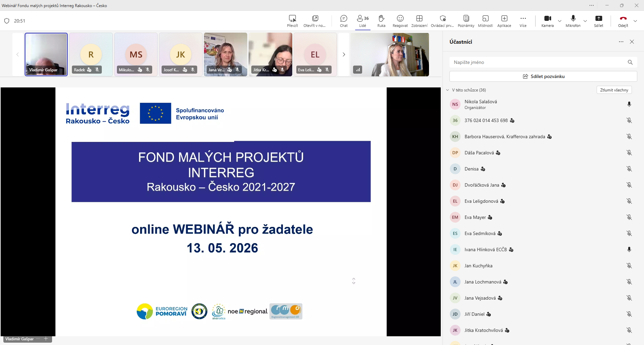Open the Aplikace apps menu
This screenshot has width=644, height=345.
pyautogui.click(x=504, y=21)
